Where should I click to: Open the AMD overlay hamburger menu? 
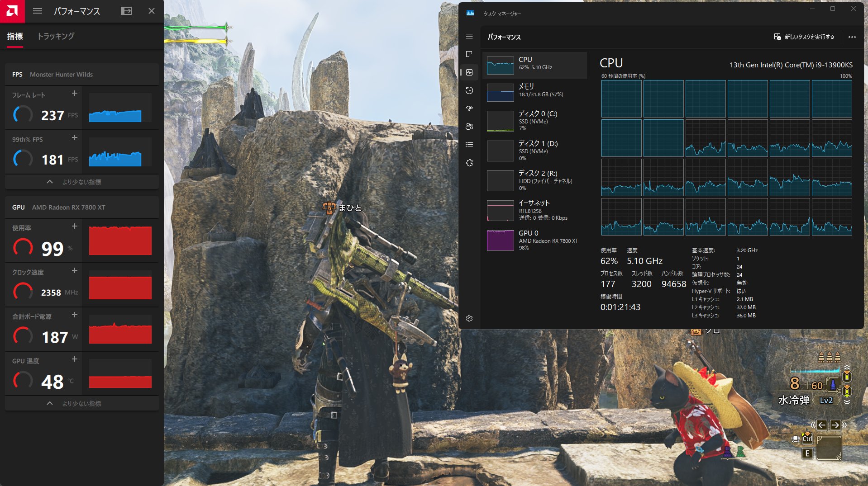(38, 11)
